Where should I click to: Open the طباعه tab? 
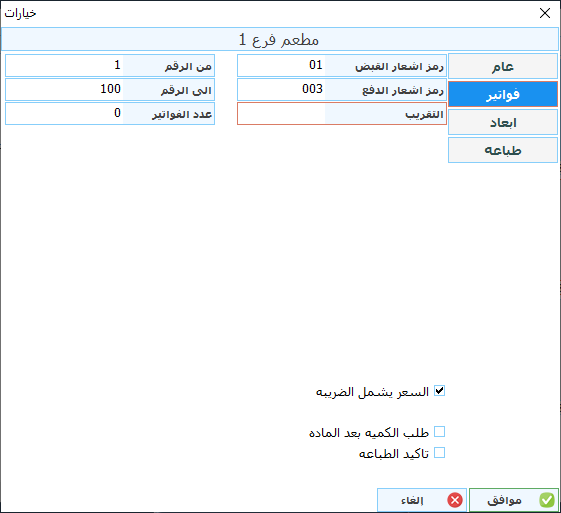503,150
